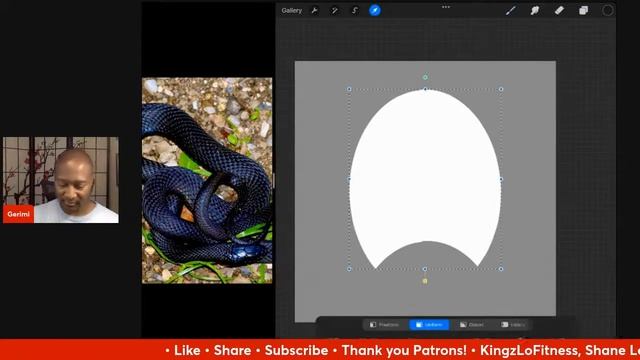640x360 pixels.
Task: Open the Adjustments magic wand menu
Action: click(334, 11)
